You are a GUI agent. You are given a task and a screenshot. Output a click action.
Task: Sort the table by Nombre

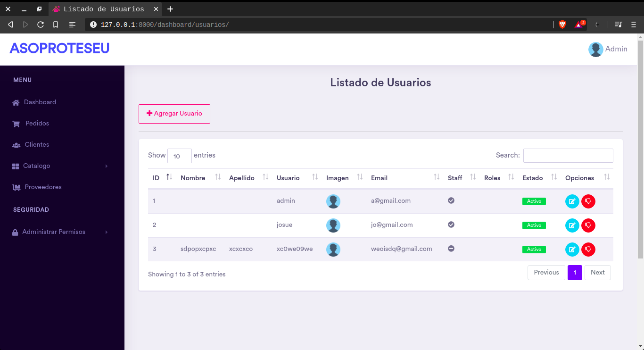point(200,178)
